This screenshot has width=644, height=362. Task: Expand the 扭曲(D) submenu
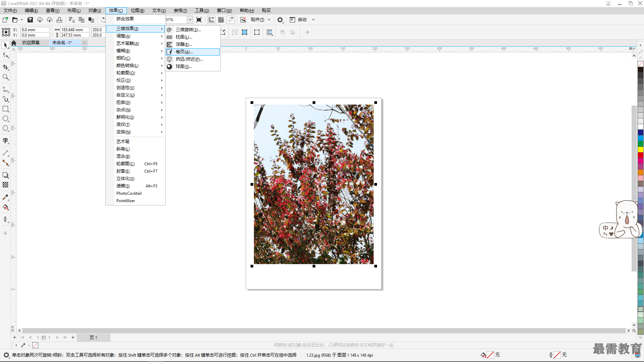click(136, 102)
